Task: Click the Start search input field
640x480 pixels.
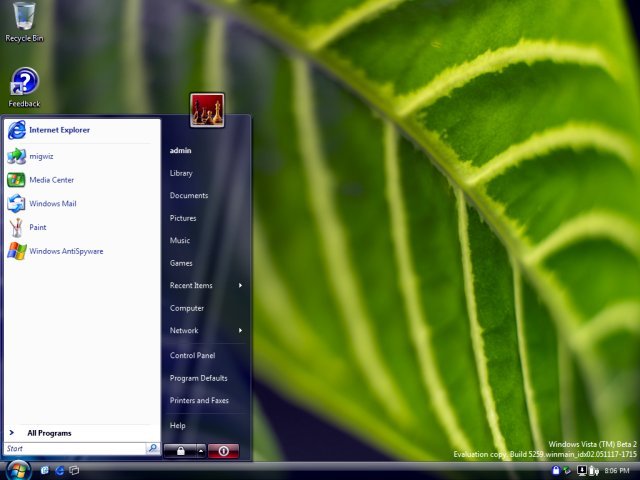Action: [x=74, y=449]
